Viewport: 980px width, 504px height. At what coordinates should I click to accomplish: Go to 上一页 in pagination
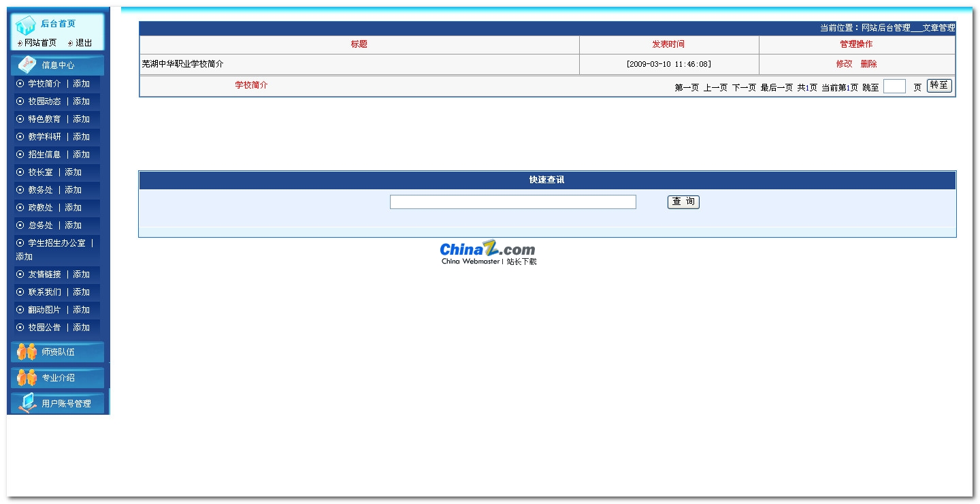click(x=715, y=88)
